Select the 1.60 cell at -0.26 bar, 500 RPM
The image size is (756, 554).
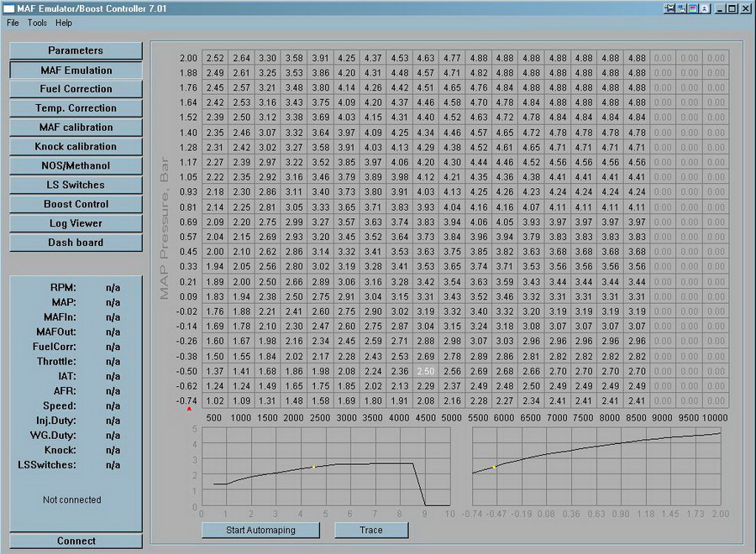pyautogui.click(x=215, y=341)
